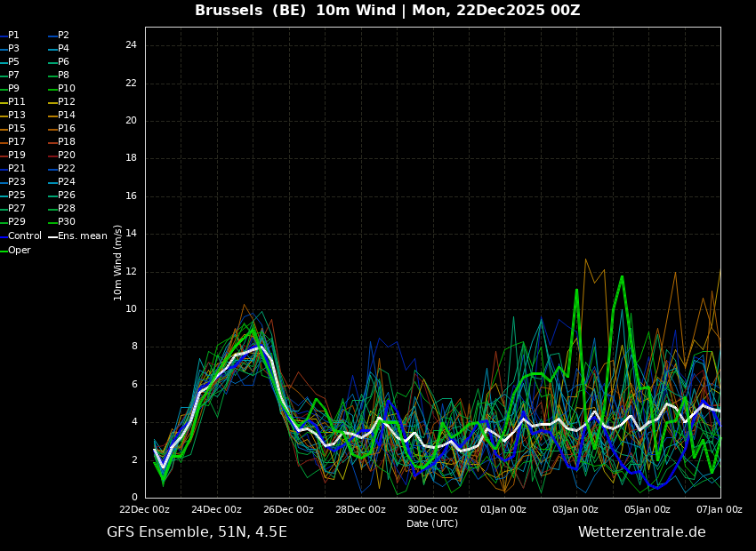Select the P10 legend entry
756x551 pixels.
pyautogui.click(x=67, y=89)
